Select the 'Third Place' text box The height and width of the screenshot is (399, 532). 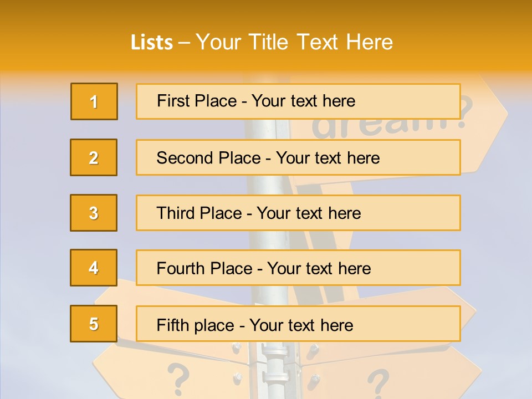[298, 213]
